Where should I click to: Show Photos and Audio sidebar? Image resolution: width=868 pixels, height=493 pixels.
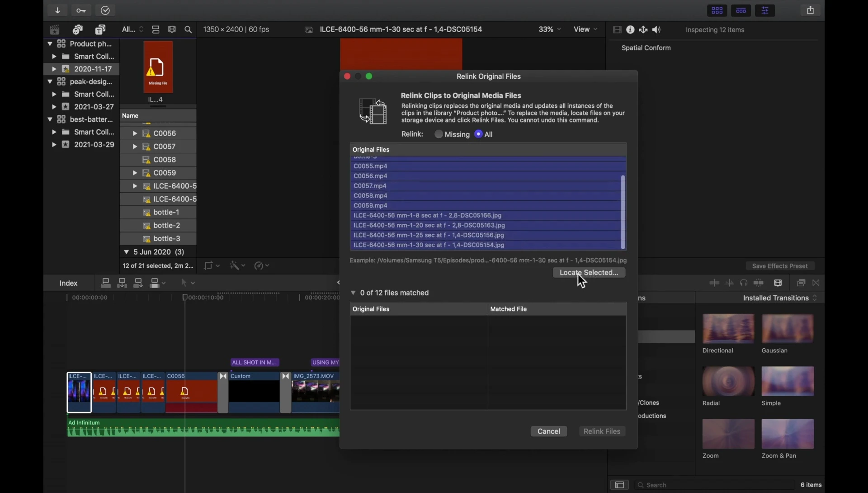(x=78, y=30)
